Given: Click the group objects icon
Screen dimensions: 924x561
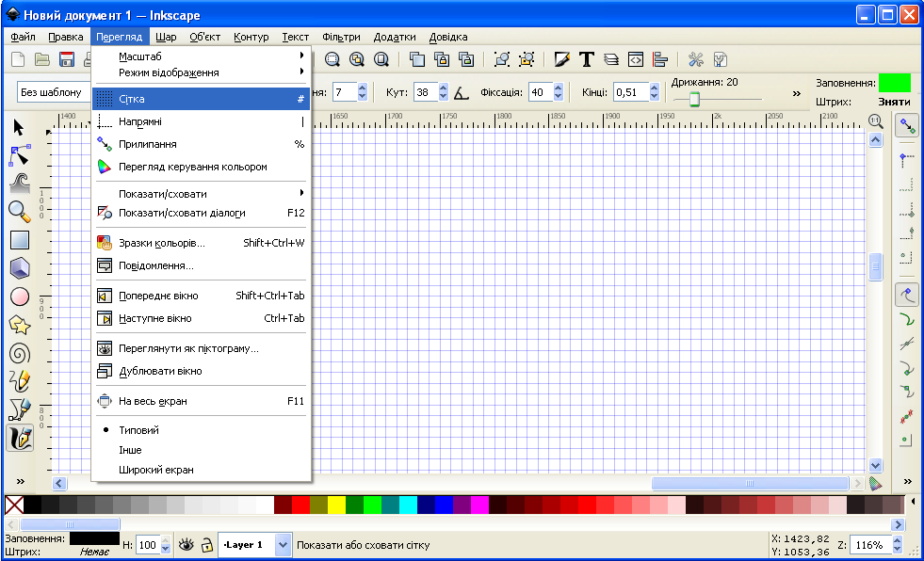Looking at the screenshot, I should click(501, 59).
